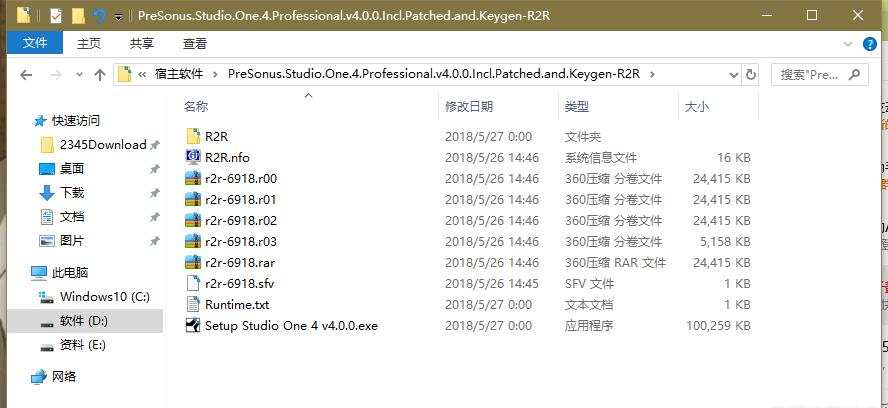This screenshot has width=888, height=408.
Task: Click the double chevron before 宿主软件
Action: 143,74
